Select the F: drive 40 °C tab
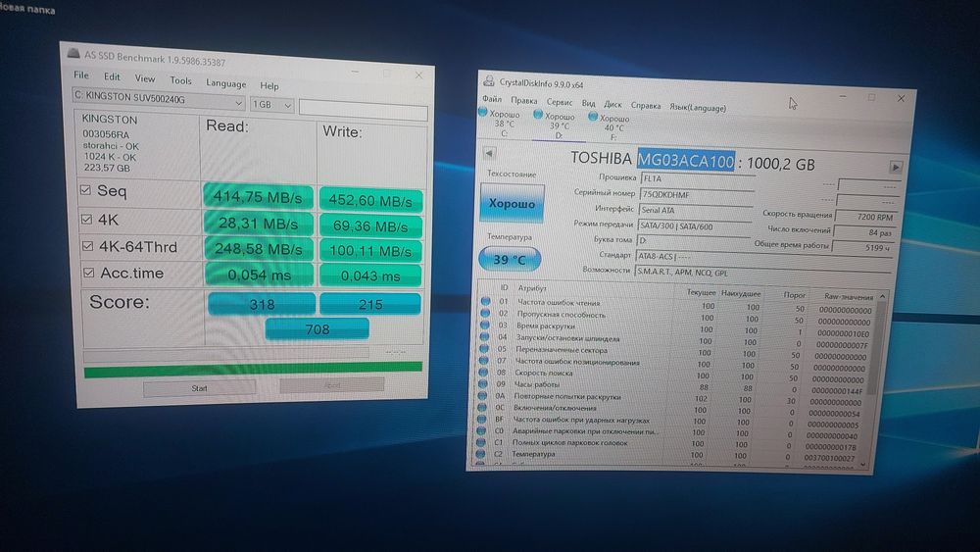Viewport: 980px width, 552px height. click(612, 127)
